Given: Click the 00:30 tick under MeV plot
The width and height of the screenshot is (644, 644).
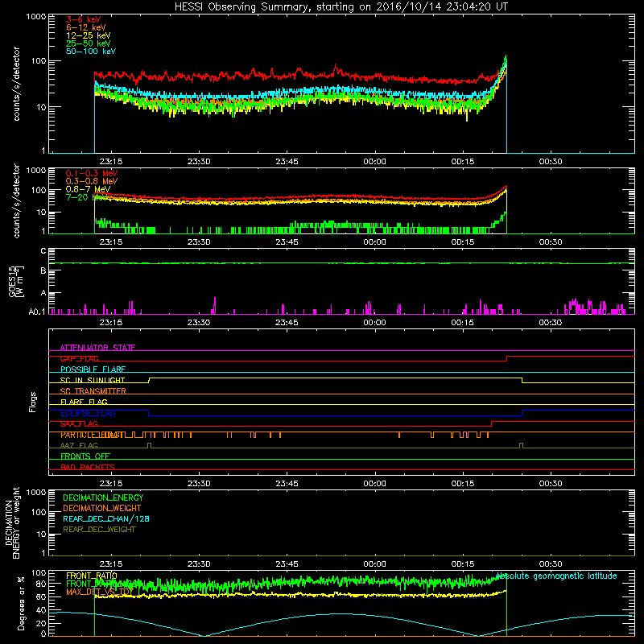Looking at the screenshot, I should pos(551,242).
